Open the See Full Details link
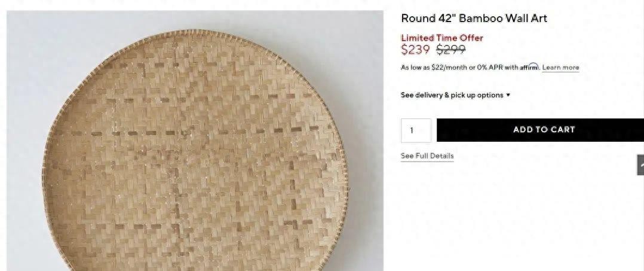 point(427,156)
